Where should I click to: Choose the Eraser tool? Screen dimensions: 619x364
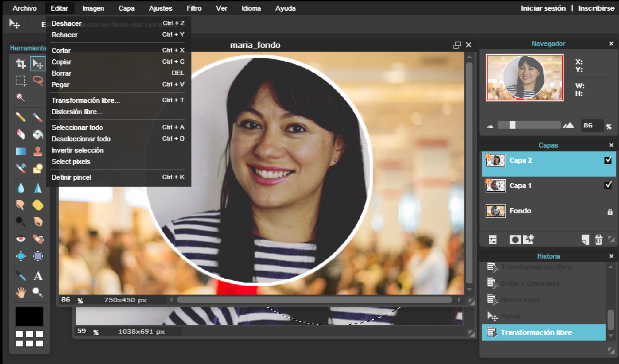click(x=20, y=134)
